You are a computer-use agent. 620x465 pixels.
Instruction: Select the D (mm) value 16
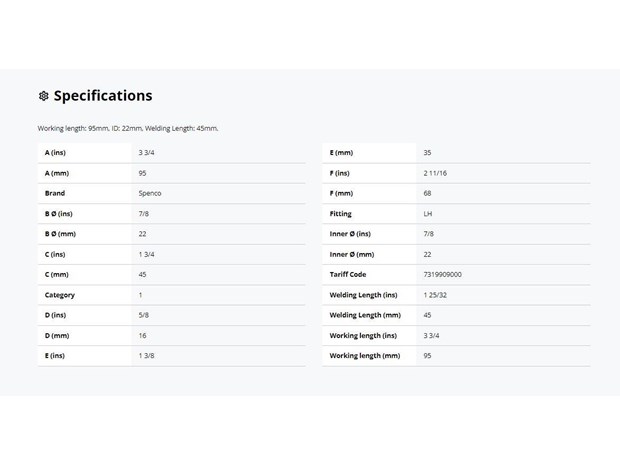pyautogui.click(x=142, y=336)
